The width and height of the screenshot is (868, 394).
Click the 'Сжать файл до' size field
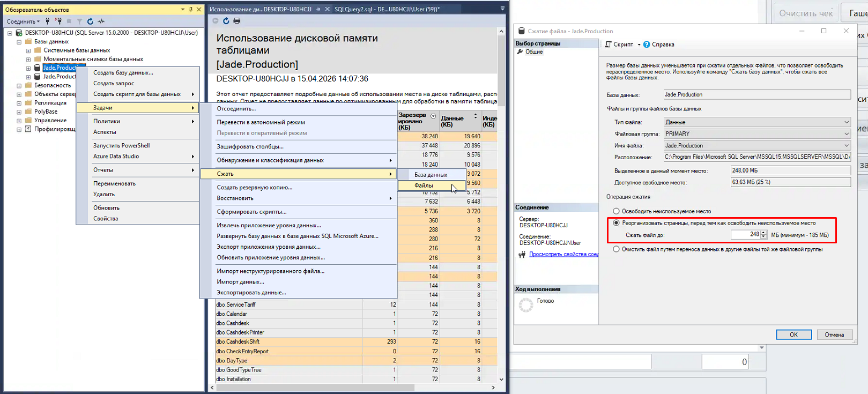(x=745, y=235)
